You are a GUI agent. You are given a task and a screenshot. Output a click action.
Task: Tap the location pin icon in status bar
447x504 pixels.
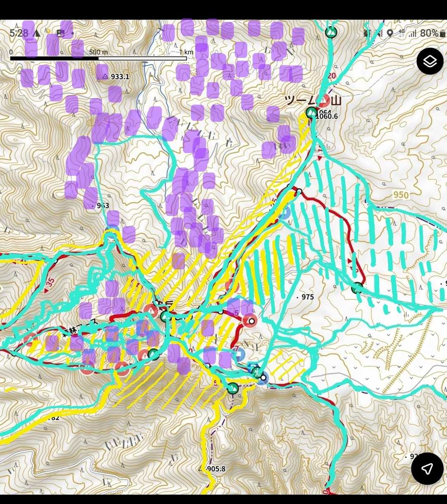pos(389,33)
